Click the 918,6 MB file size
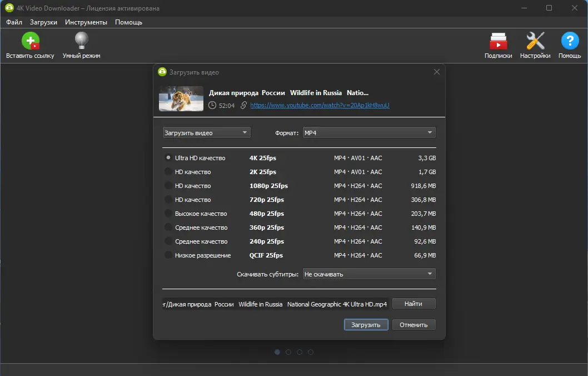The image size is (588, 376). [423, 186]
